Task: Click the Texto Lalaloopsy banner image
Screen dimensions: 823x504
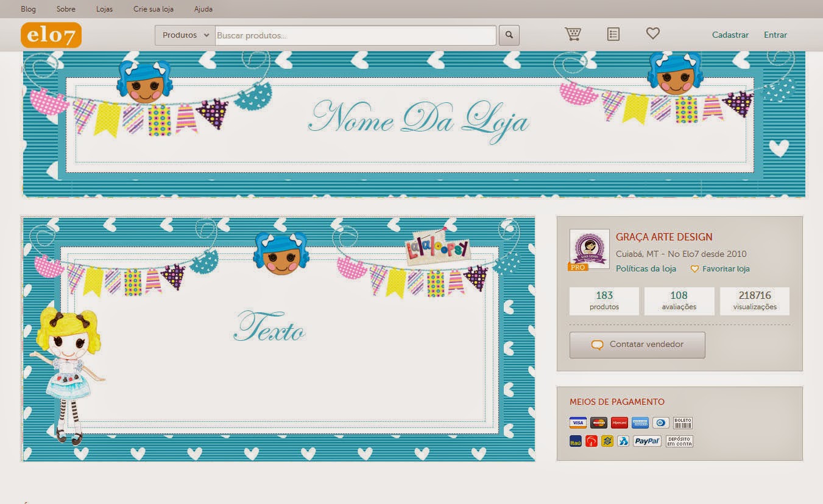Action: click(278, 338)
